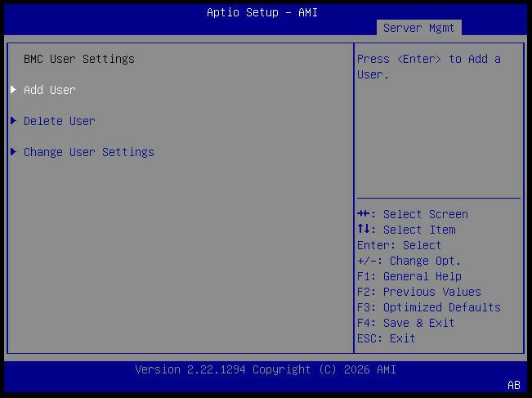The height and width of the screenshot is (398, 532).
Task: Click the 'F1: General Help' hint
Action: click(x=409, y=276)
